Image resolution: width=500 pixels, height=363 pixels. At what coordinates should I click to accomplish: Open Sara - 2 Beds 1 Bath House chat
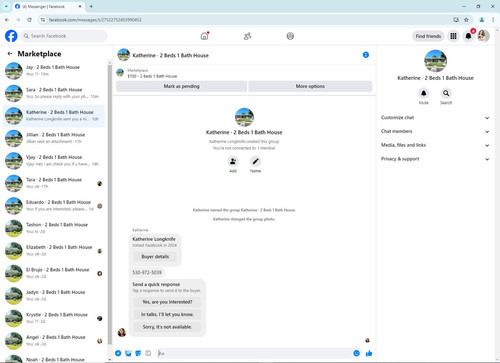54,93
